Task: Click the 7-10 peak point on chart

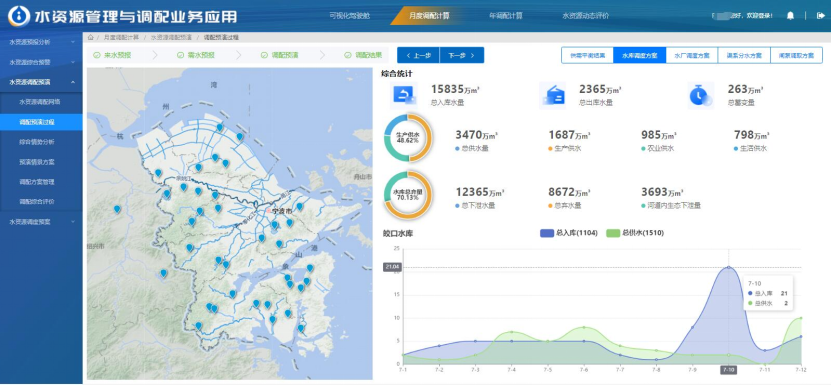Action: pos(728,267)
